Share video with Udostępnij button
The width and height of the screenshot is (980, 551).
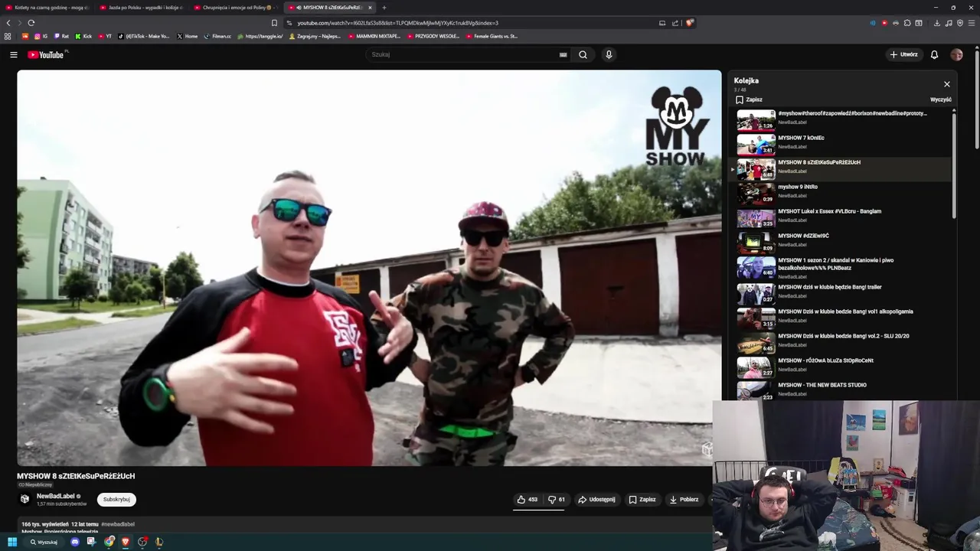596,499
